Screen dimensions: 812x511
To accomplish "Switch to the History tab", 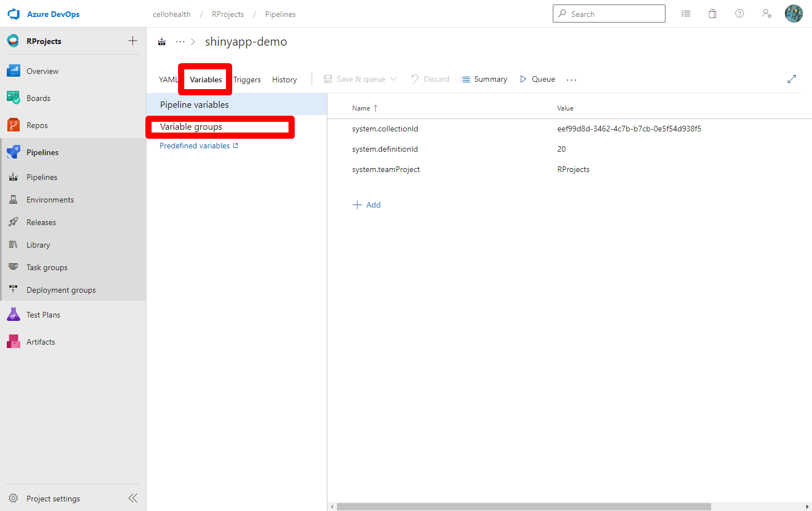I will [284, 79].
